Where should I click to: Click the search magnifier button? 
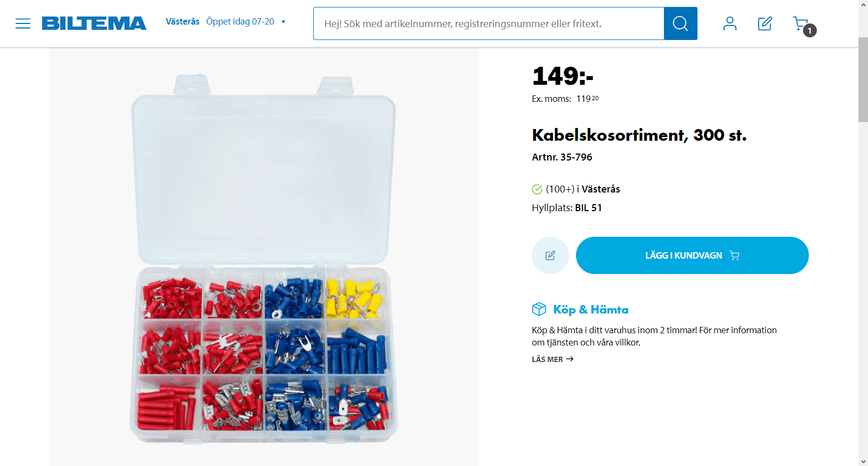point(680,23)
